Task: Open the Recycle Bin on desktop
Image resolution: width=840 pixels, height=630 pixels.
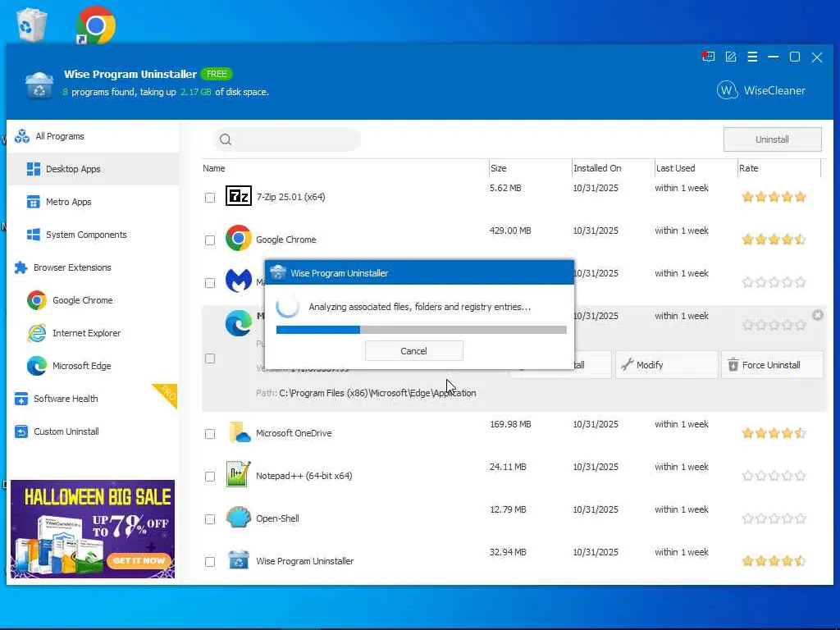Action: (31, 24)
